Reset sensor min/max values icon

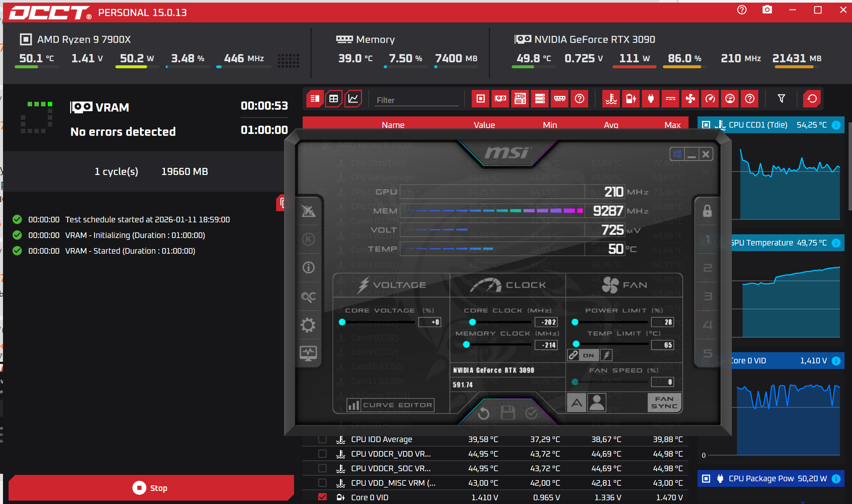pyautogui.click(x=812, y=99)
